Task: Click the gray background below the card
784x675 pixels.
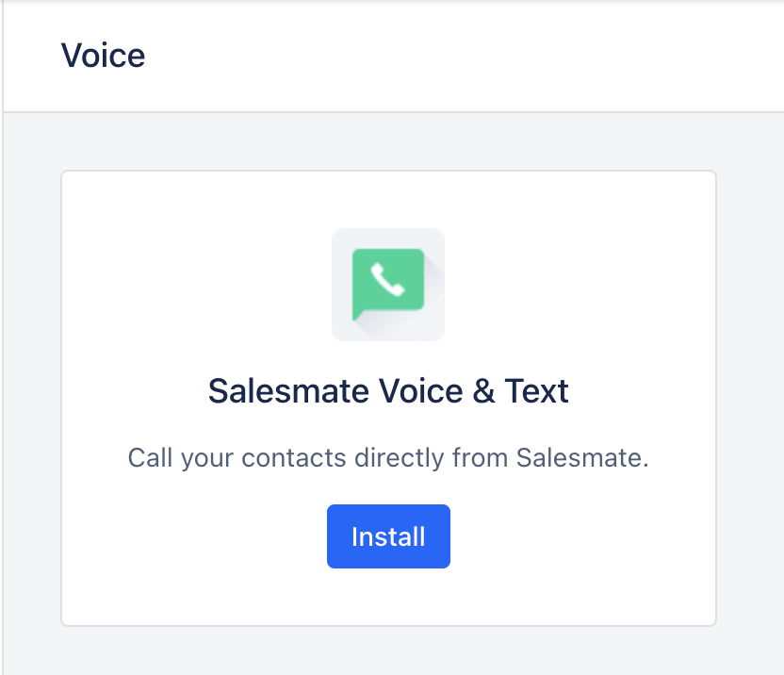Action: coord(388,650)
